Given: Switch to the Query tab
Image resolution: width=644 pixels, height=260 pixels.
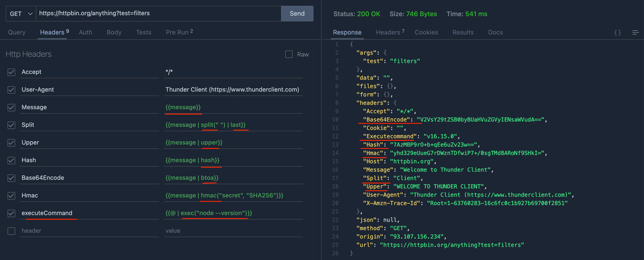Looking at the screenshot, I should click(17, 32).
